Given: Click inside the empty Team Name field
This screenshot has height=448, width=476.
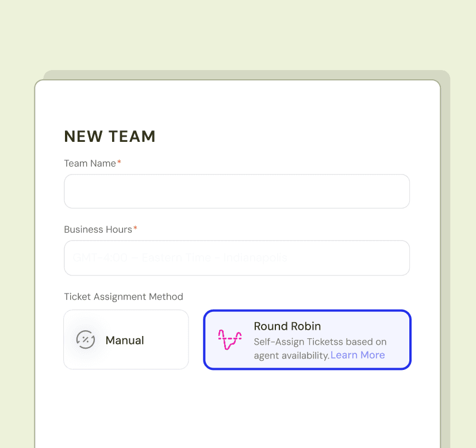Looking at the screenshot, I should tap(237, 191).
